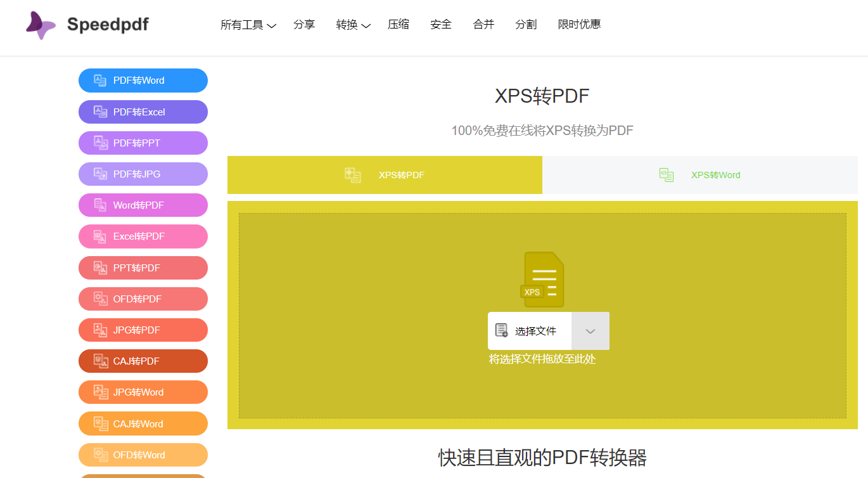The image size is (868, 478).
Task: Go to JPG转Word converter
Action: (143, 392)
